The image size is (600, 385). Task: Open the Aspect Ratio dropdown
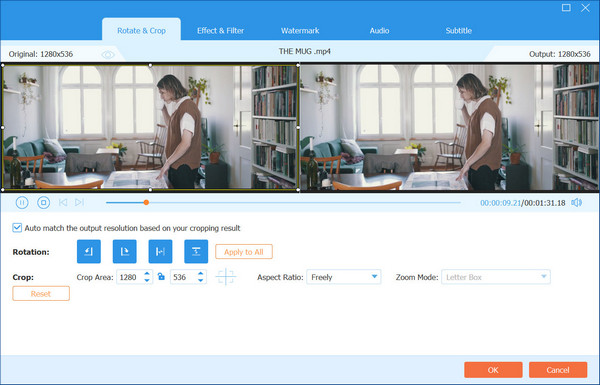(x=344, y=277)
